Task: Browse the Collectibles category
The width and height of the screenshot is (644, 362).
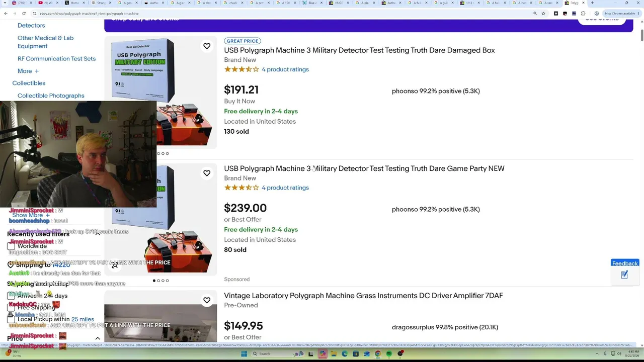Action: (x=29, y=83)
